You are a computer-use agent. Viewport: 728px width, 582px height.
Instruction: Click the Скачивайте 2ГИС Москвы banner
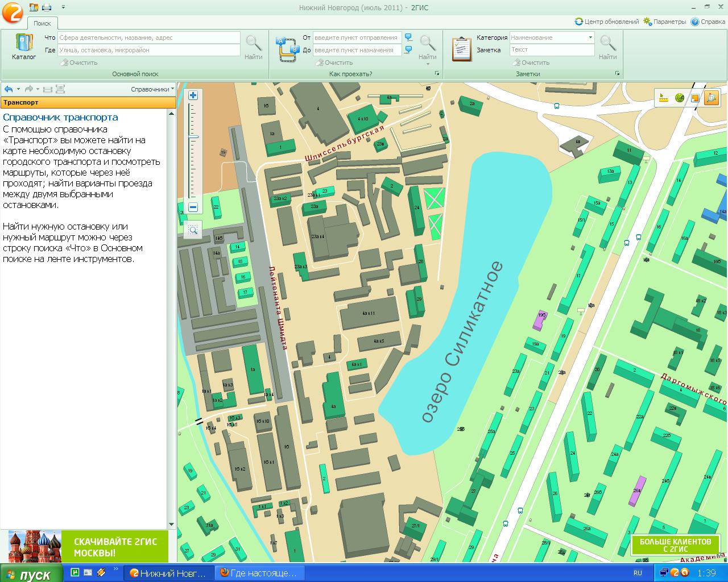88,547
